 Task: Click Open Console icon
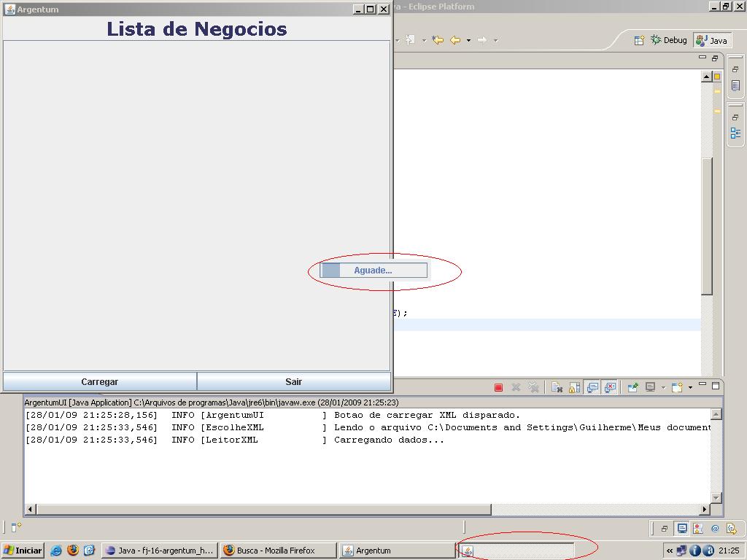(677, 387)
